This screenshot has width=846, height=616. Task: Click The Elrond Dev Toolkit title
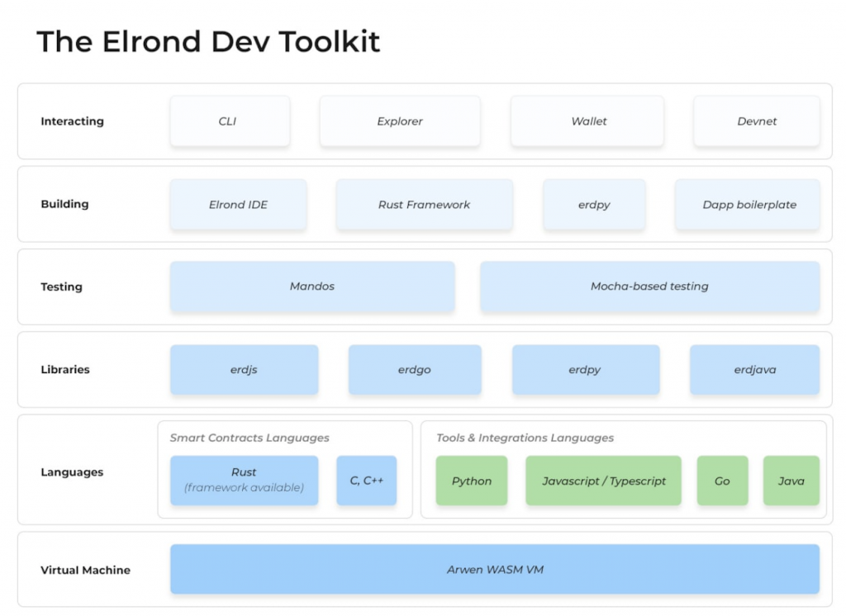pos(208,41)
